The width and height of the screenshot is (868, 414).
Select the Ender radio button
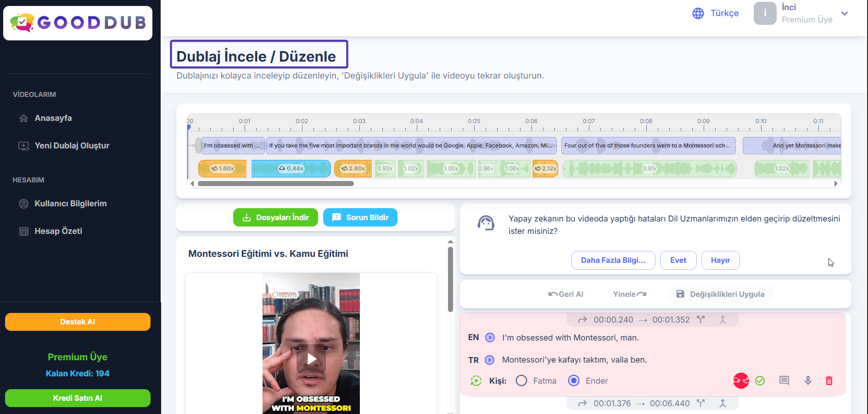pos(574,380)
